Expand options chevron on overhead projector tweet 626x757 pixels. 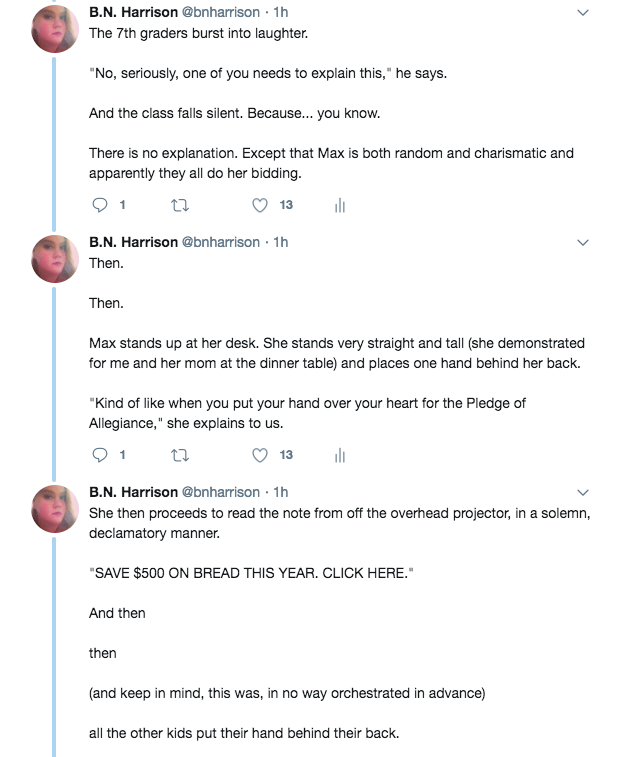(x=584, y=492)
